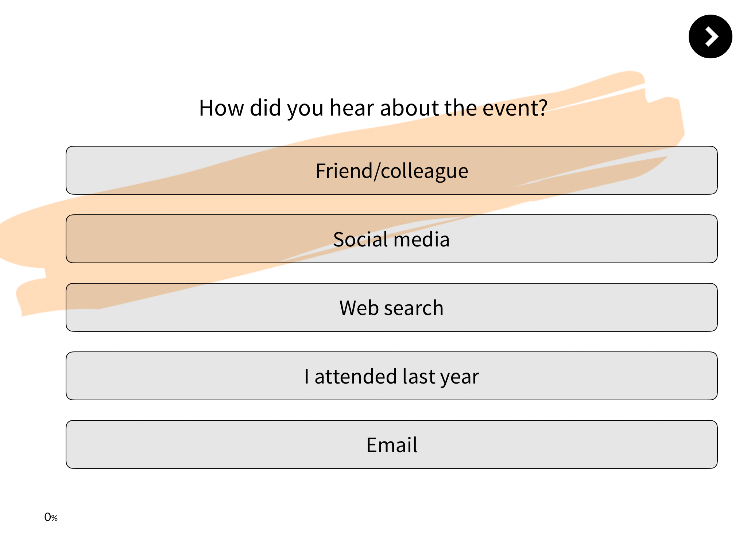Click the fourth answer button
The width and height of the screenshot is (747, 560).
390,376
